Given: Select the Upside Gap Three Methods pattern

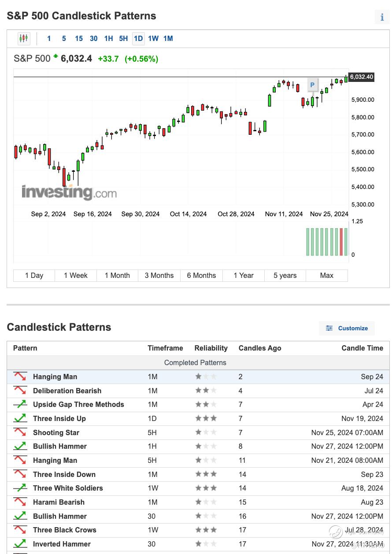Looking at the screenshot, I should pyautogui.click(x=78, y=404).
